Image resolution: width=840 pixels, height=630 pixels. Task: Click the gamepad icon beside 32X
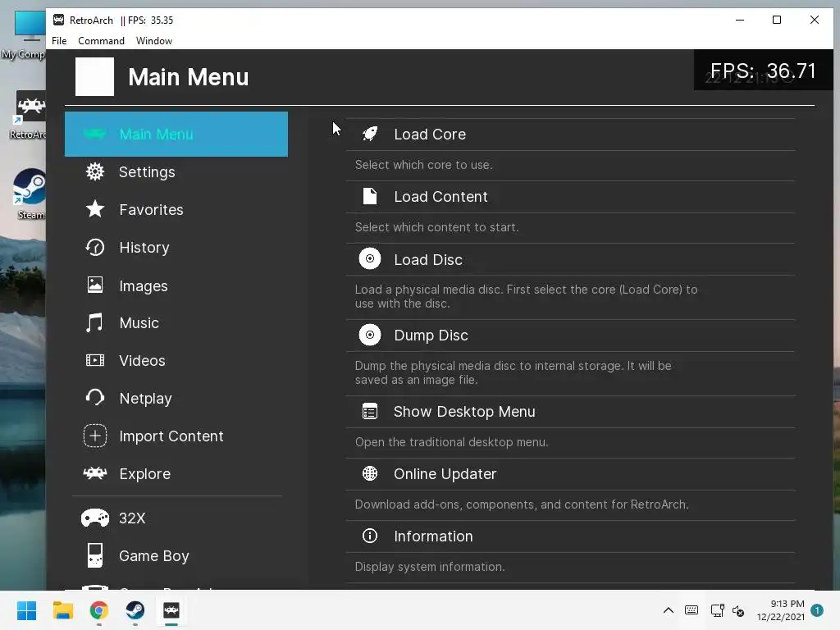(x=95, y=518)
